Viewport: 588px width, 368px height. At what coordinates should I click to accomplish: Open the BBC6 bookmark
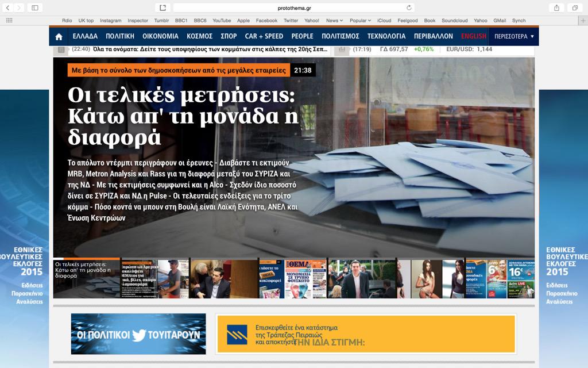pyautogui.click(x=200, y=21)
